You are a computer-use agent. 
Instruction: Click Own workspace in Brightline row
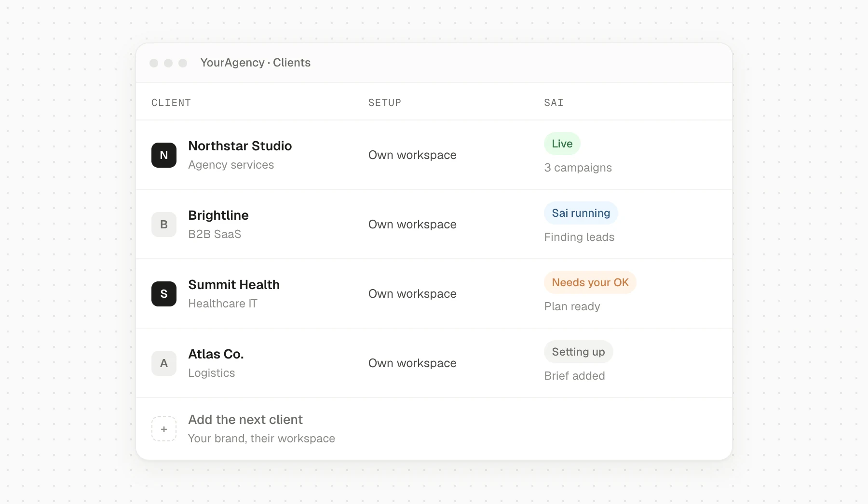click(412, 225)
